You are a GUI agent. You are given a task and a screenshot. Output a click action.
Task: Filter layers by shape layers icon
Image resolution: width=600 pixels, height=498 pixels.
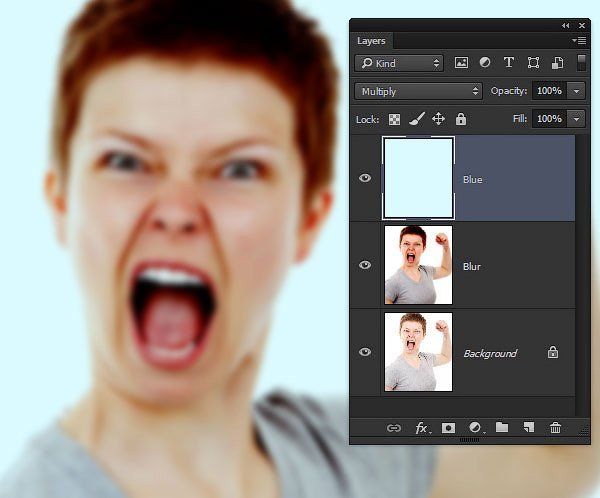click(x=533, y=62)
